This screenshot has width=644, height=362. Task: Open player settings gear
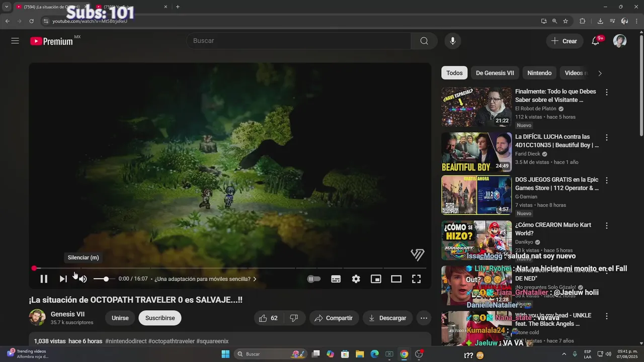tap(356, 279)
